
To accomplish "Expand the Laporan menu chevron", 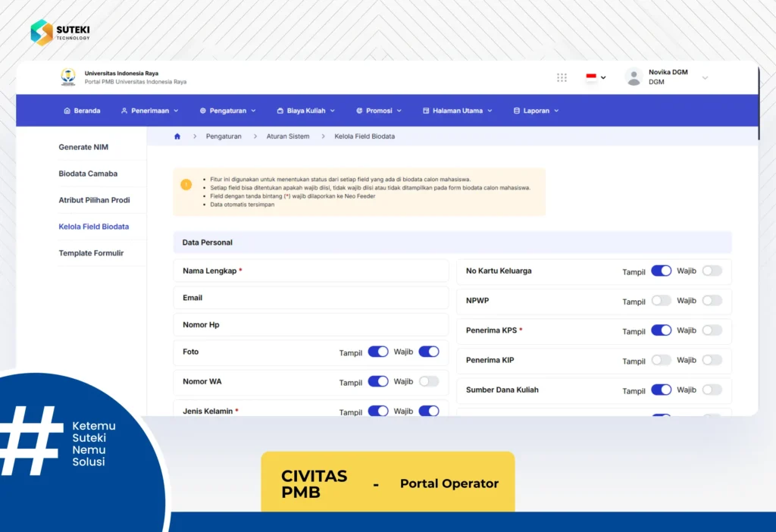I will (556, 111).
